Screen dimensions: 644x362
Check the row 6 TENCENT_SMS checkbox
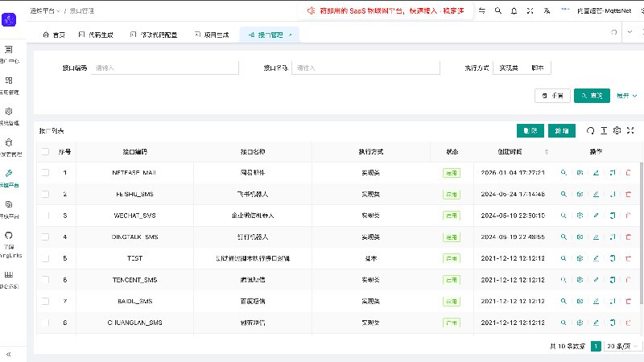click(x=45, y=280)
